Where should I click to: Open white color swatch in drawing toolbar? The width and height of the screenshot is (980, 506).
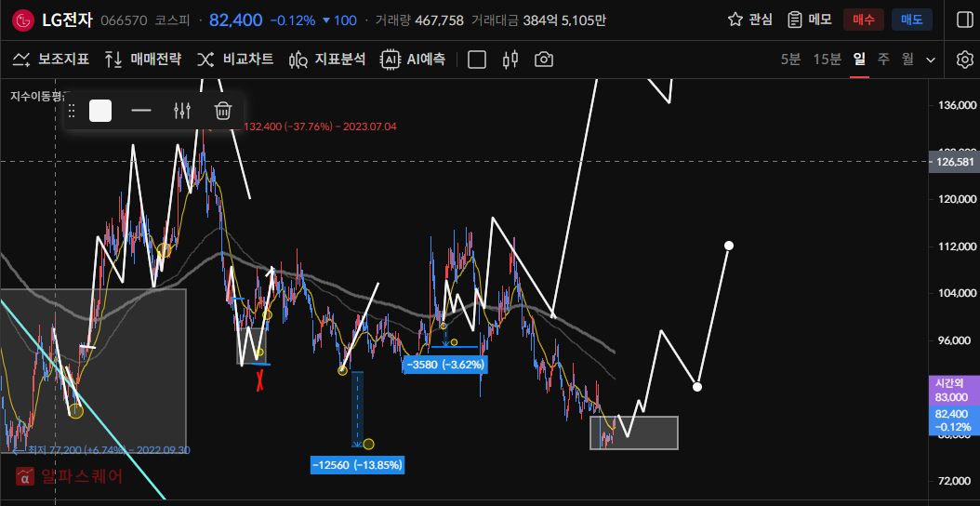[x=100, y=112]
